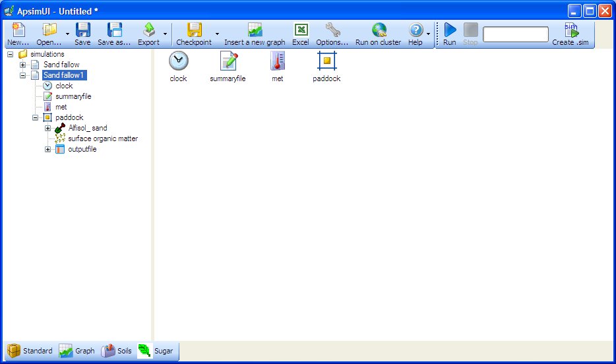
Task: Expand the outputfile tree node
Action: (48, 149)
